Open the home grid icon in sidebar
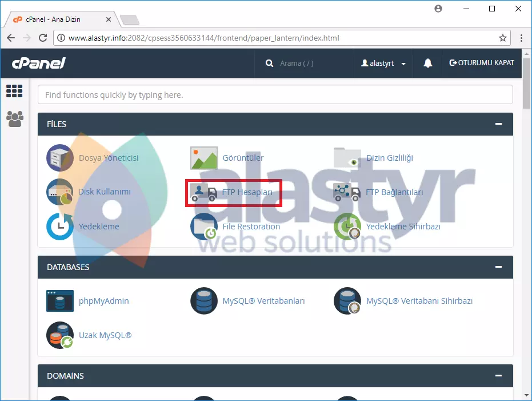The width and height of the screenshot is (532, 401). pyautogui.click(x=14, y=91)
